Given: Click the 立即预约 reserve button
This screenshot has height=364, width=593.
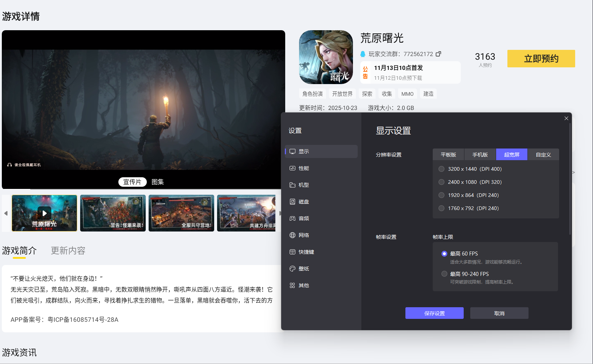Looking at the screenshot, I should (541, 59).
